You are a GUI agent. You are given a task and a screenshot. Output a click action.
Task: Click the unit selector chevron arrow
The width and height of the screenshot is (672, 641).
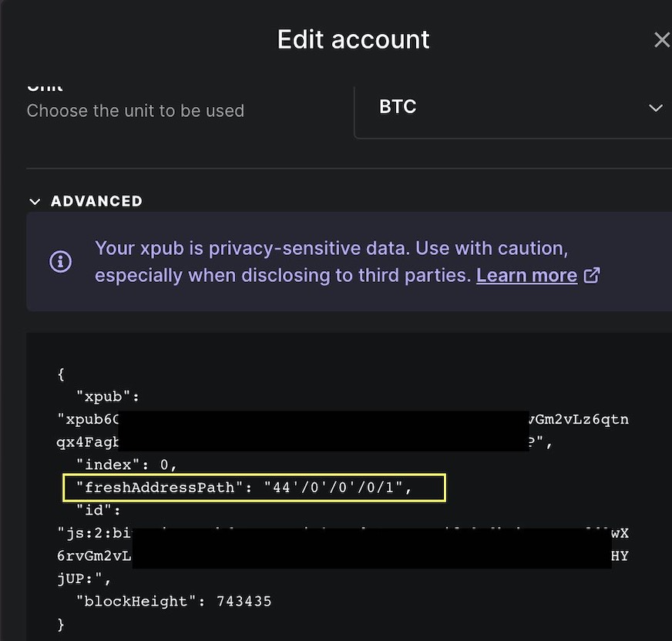(x=656, y=108)
